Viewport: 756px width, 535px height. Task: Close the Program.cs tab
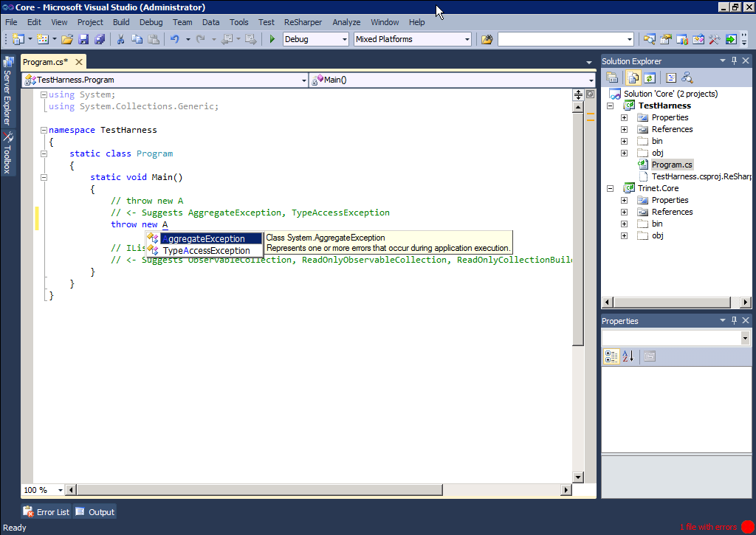[78, 62]
